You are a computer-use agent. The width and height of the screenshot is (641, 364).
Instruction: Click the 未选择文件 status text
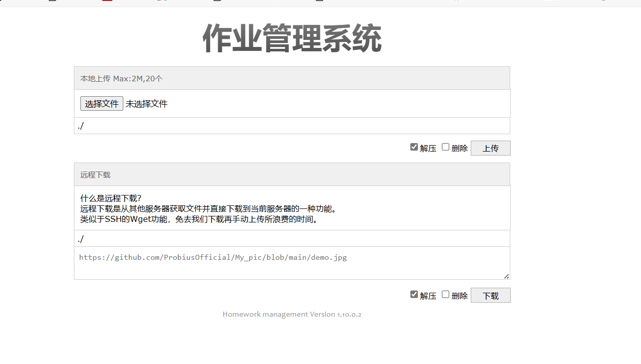pos(147,104)
